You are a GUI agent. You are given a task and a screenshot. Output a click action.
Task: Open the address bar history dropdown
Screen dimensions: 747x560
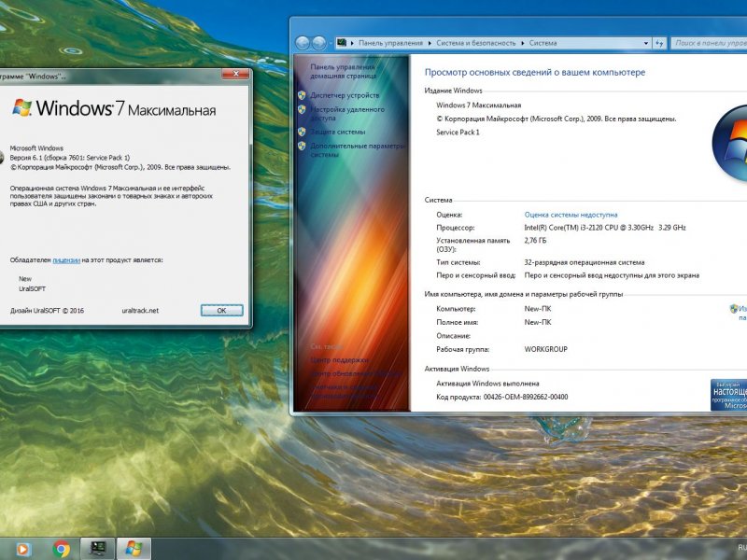pyautogui.click(x=646, y=43)
